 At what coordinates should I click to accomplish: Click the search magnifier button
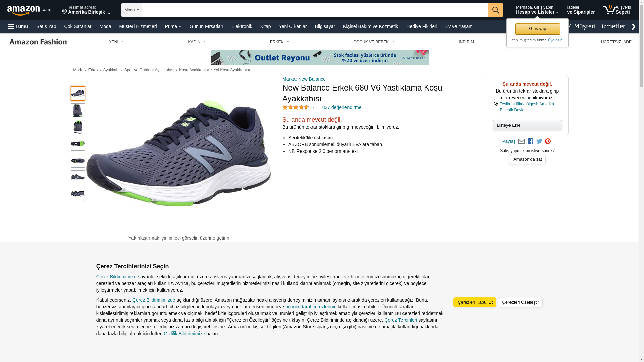[x=496, y=10]
